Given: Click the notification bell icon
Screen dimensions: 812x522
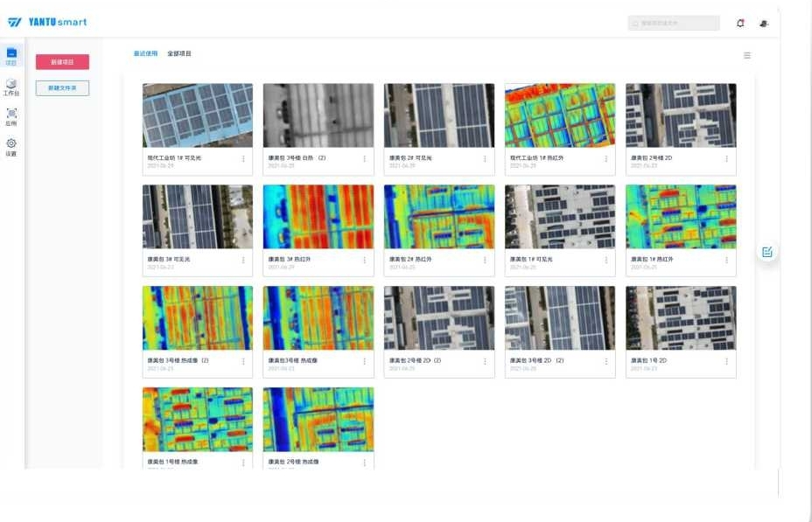Looking at the screenshot, I should (x=740, y=24).
